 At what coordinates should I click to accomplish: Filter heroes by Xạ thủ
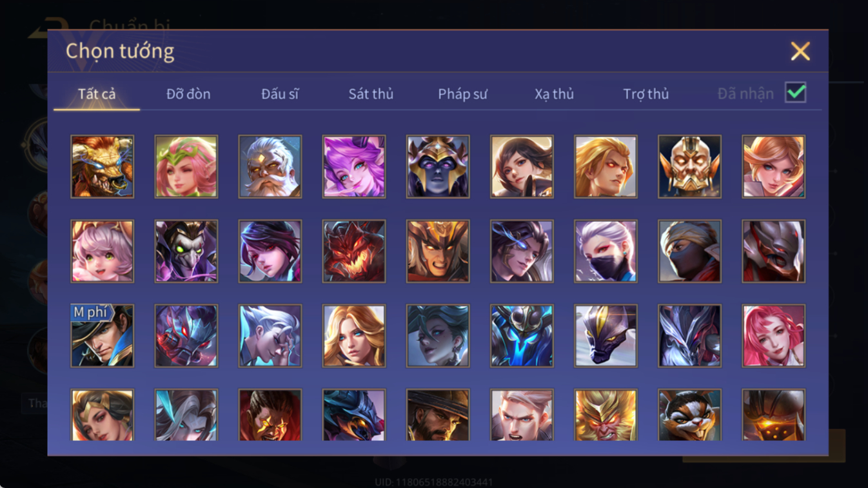(554, 94)
